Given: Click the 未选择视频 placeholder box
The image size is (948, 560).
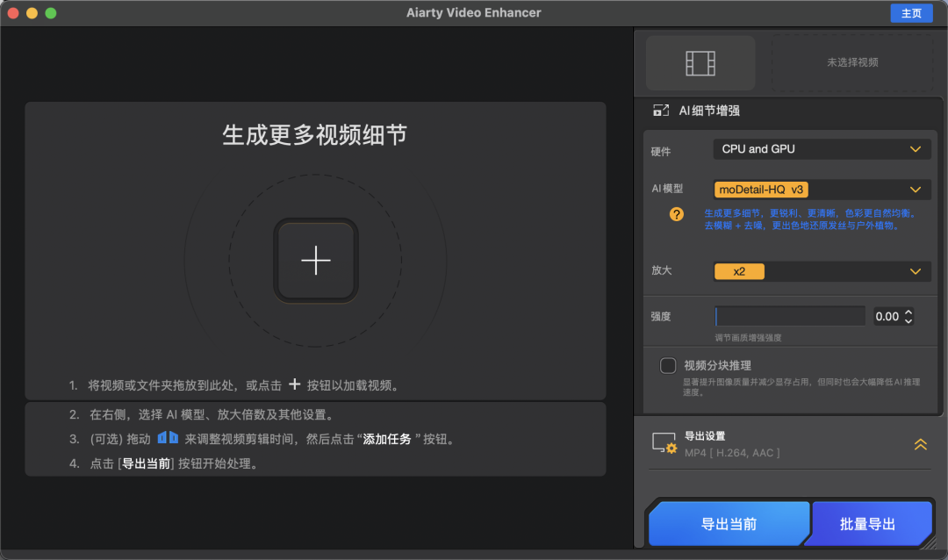Looking at the screenshot, I should [851, 63].
